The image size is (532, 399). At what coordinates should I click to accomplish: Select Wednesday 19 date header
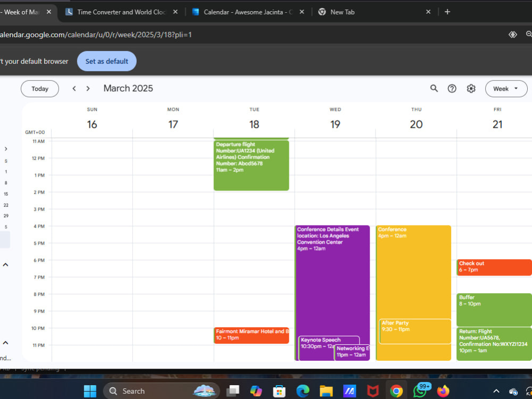tap(335, 124)
